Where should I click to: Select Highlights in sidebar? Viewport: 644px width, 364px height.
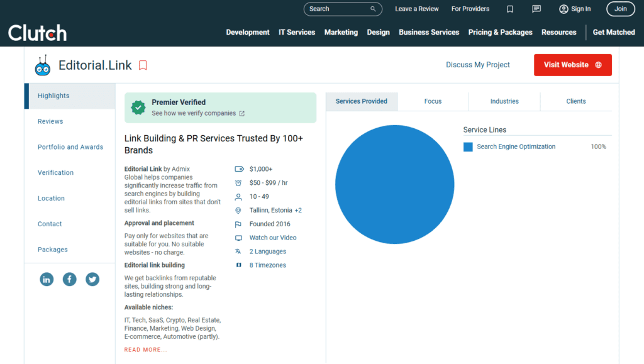70,96
